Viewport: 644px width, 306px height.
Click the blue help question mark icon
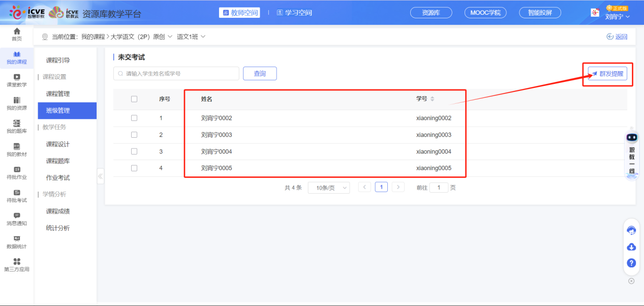coord(631,263)
